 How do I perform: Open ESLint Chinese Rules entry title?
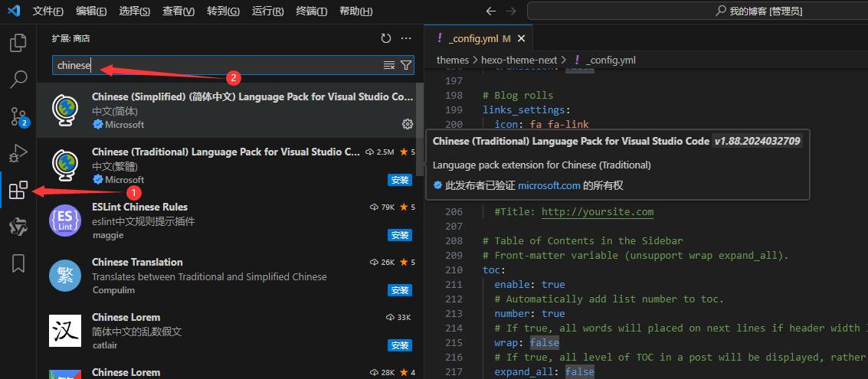click(139, 207)
